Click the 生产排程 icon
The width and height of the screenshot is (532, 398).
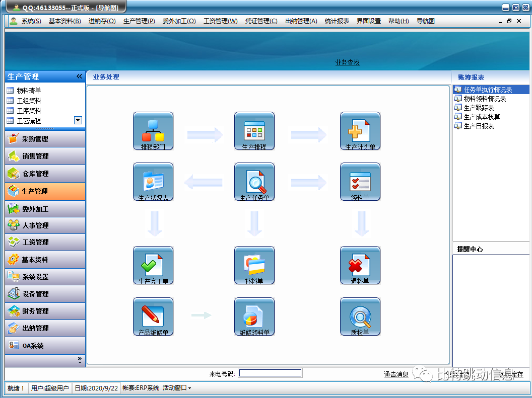click(254, 130)
